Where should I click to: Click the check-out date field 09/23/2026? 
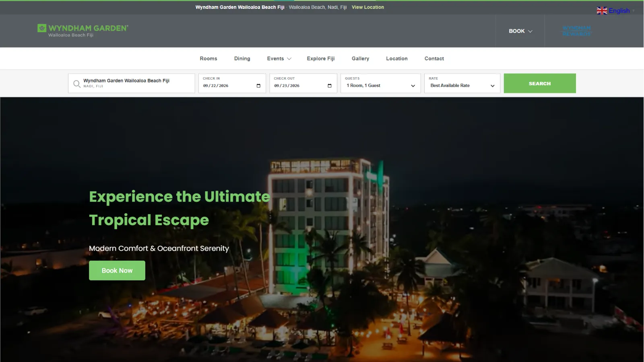(x=303, y=83)
